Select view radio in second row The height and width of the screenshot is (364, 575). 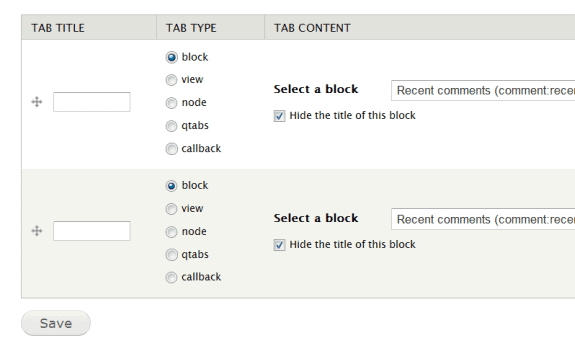click(x=171, y=209)
